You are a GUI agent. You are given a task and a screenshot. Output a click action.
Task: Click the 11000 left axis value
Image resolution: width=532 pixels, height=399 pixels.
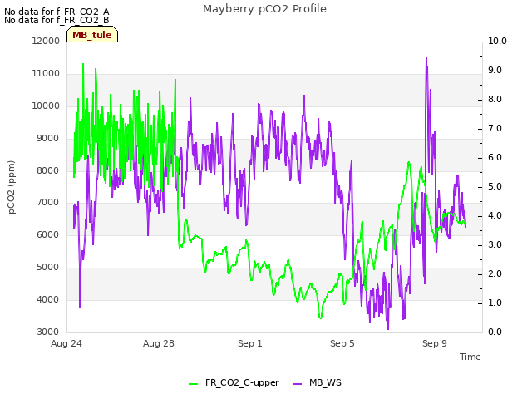tap(46, 74)
